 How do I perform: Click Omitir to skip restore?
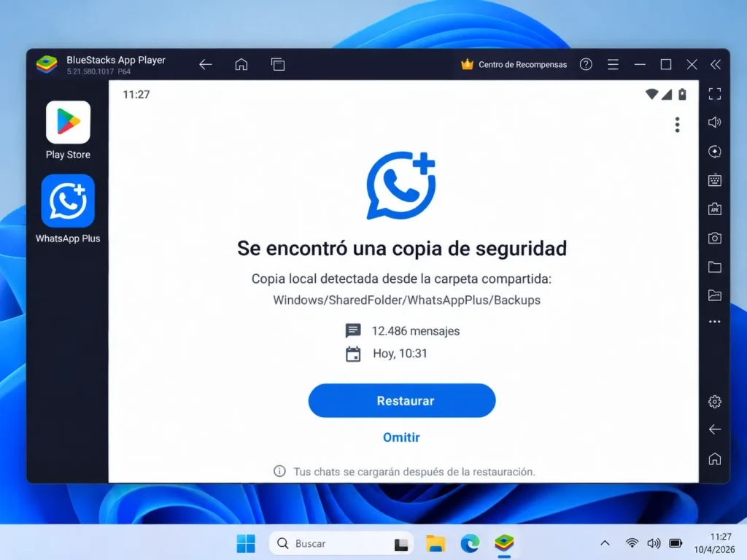pos(402,437)
